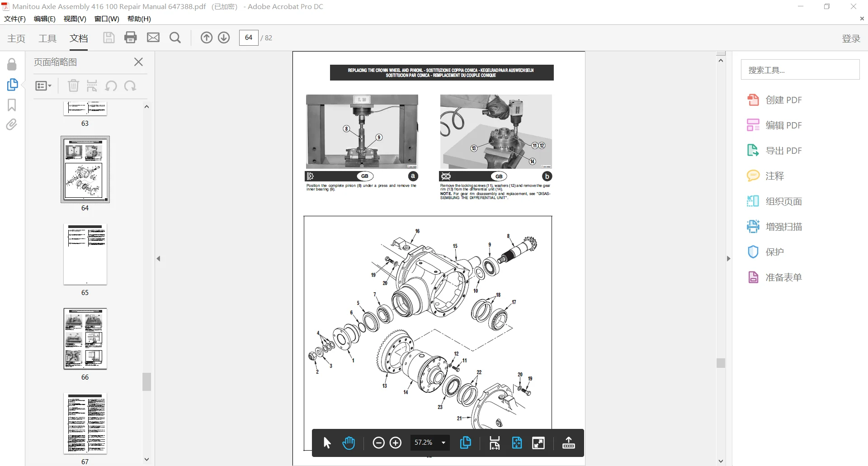Viewport: 868px width, 466px height.
Task: Open the 编辑 PDF tool
Action: click(774, 125)
